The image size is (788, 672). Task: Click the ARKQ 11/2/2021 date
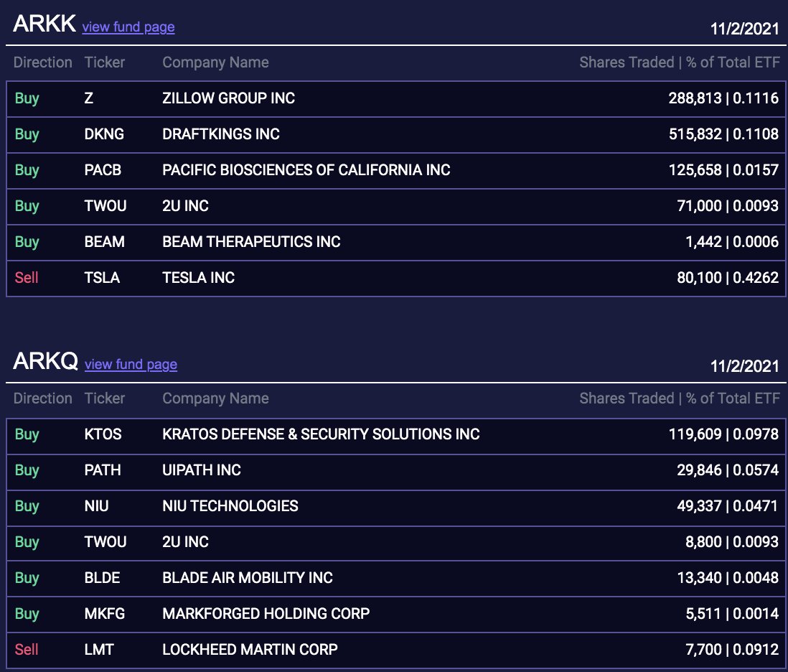[x=744, y=366]
